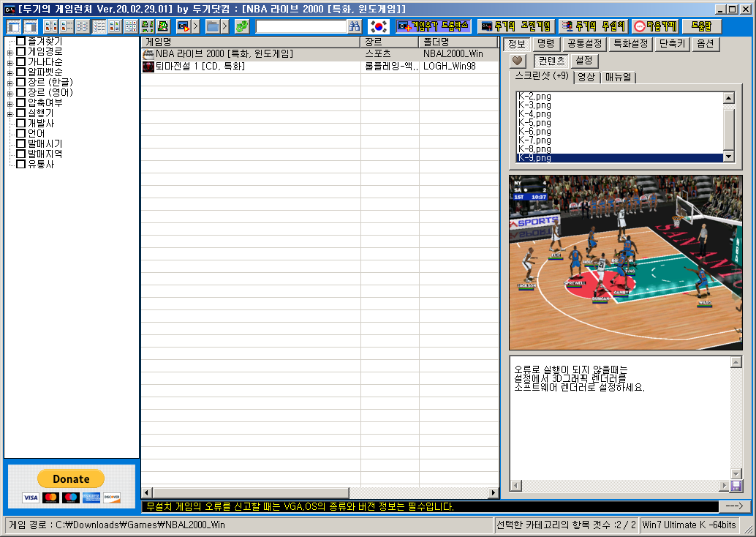This screenshot has height=537, width=756.
Task: Select the tile view icon with pictures
Action: click(x=115, y=26)
